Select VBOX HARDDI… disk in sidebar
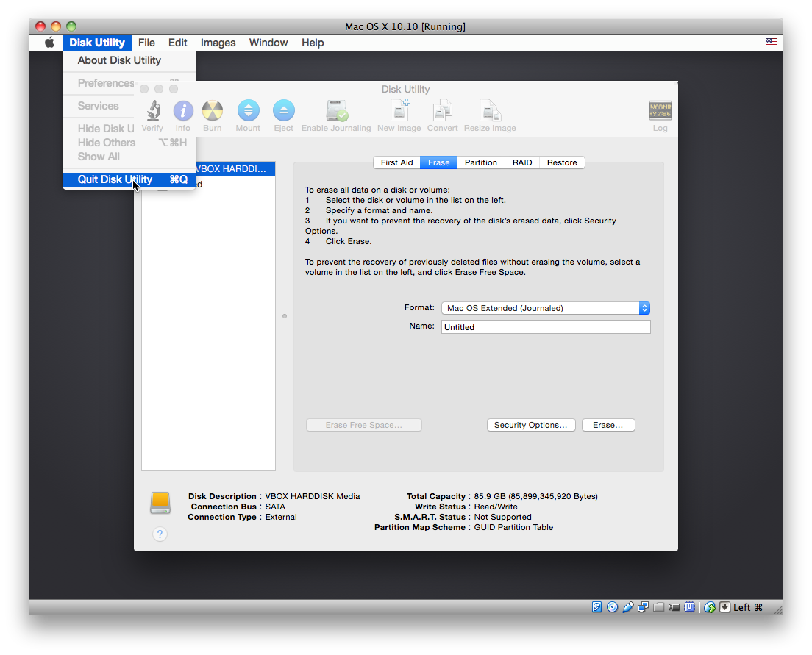The width and height of the screenshot is (812, 655). point(235,169)
